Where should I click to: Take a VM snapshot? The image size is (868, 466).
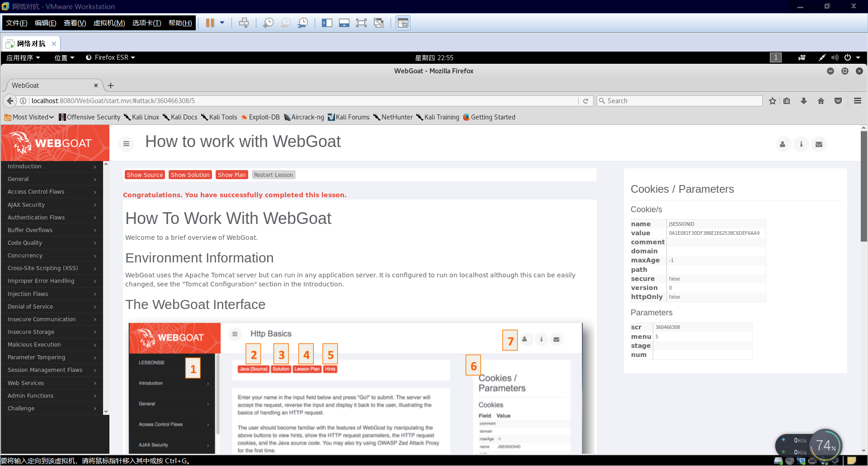click(x=268, y=23)
